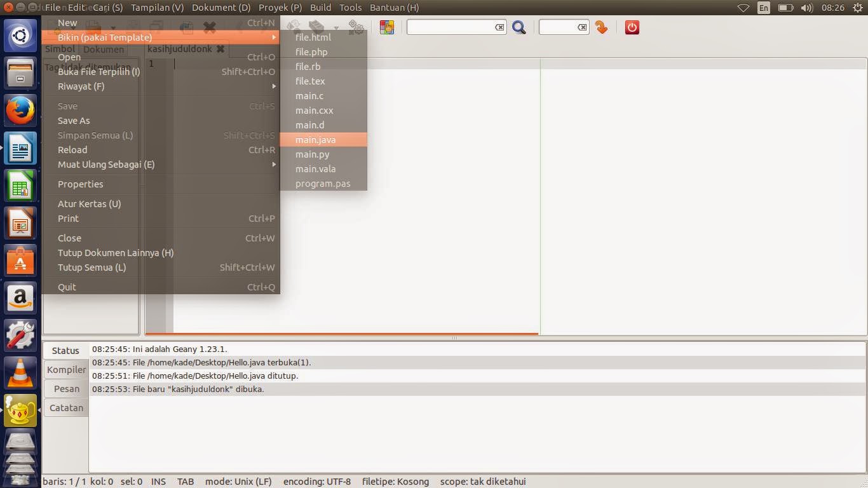868x488 pixels.
Task: Open the color chooser from the toolbar
Action: pos(387,27)
